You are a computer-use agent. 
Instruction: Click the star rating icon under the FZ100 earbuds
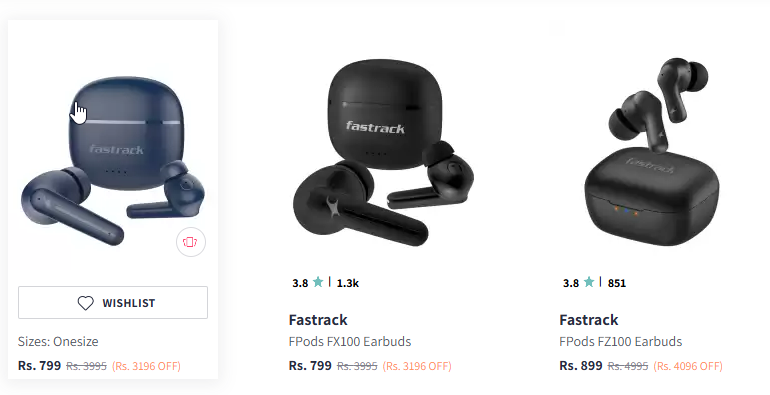(589, 282)
